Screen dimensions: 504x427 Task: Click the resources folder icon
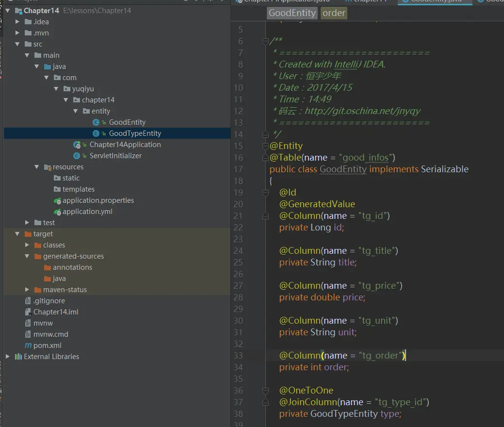pos(48,167)
